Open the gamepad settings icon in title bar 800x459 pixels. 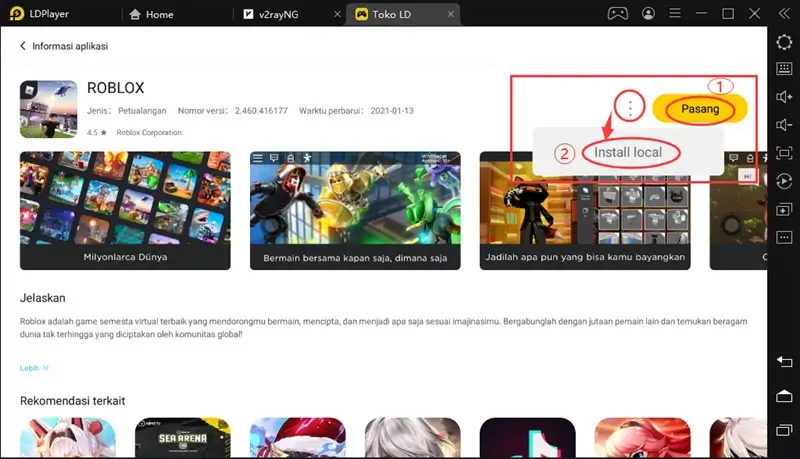[x=617, y=14]
